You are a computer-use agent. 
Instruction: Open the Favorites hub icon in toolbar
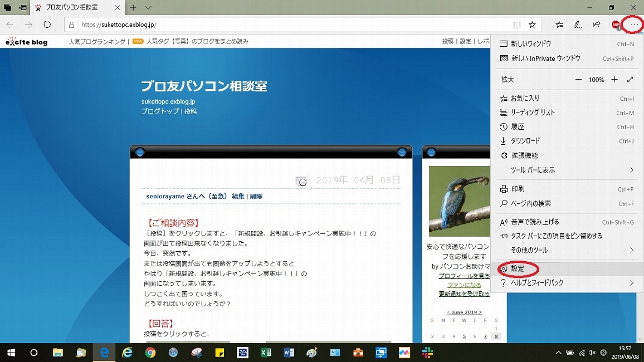click(x=559, y=25)
